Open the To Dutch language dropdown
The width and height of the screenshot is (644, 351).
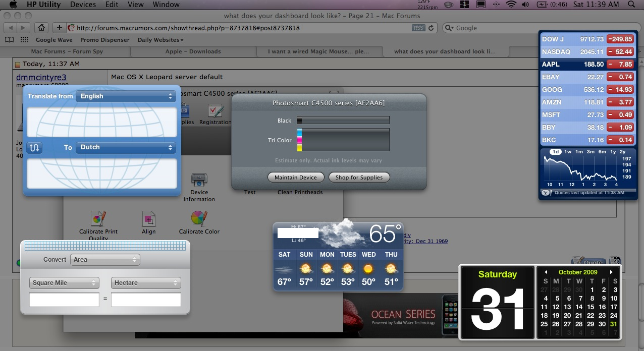click(126, 147)
